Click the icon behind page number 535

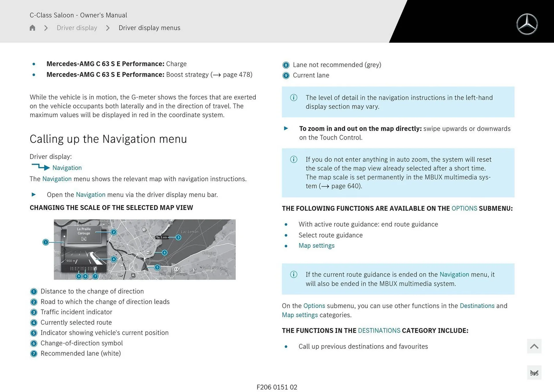coord(534,373)
